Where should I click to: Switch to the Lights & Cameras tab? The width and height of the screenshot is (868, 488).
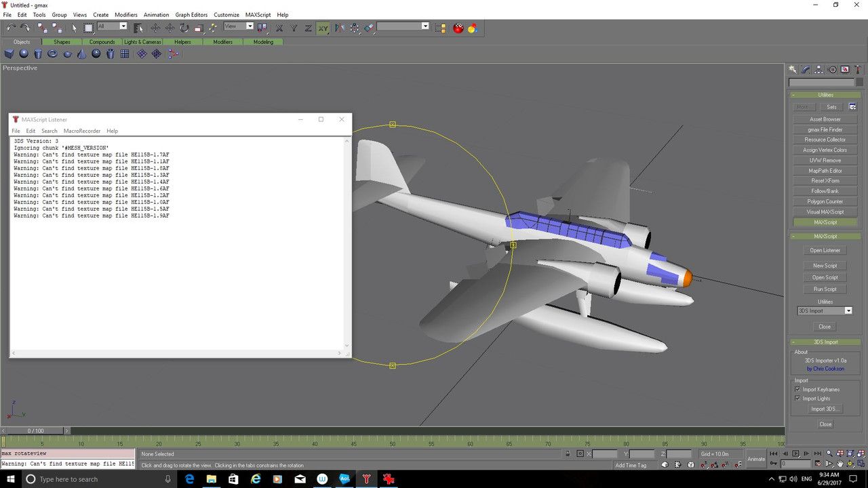pos(142,42)
